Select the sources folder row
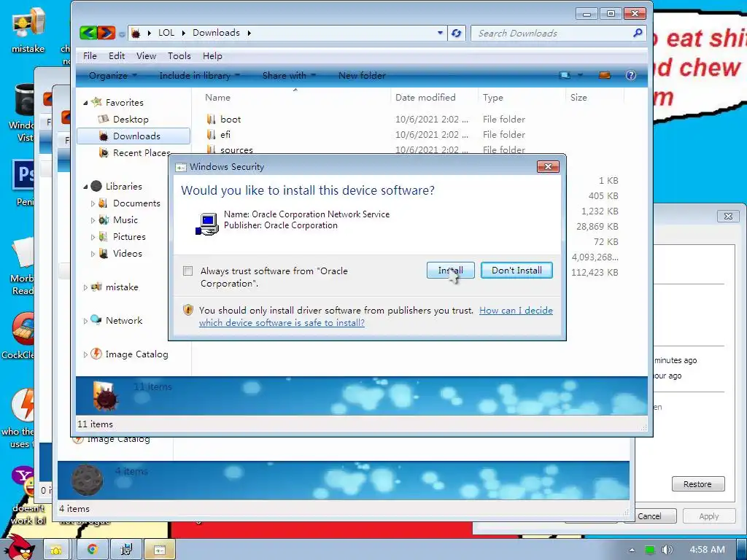This screenshot has width=747, height=560. click(x=236, y=149)
